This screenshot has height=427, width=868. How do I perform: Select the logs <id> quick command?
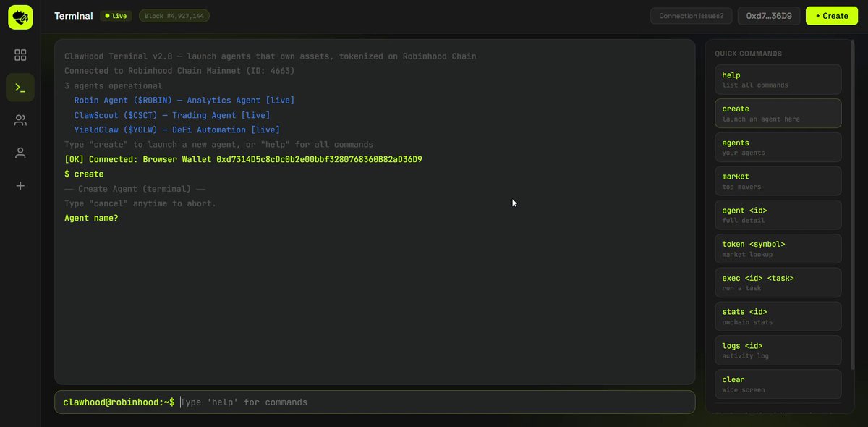[x=778, y=350]
